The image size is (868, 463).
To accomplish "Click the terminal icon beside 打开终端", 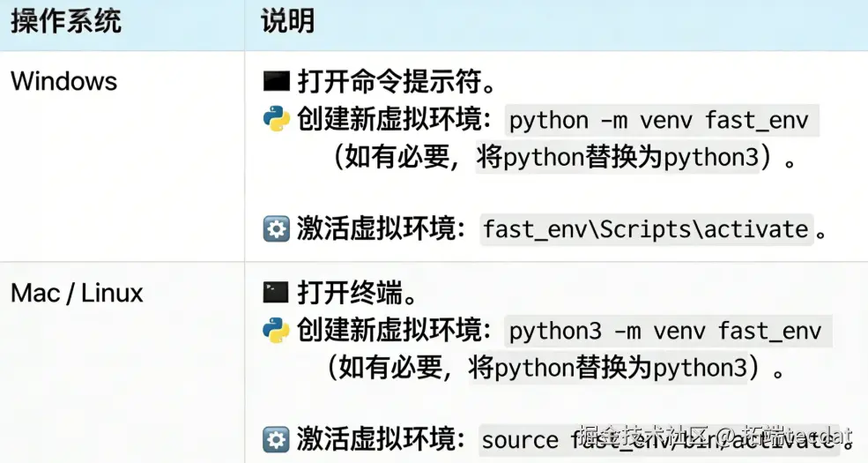I will (x=277, y=293).
